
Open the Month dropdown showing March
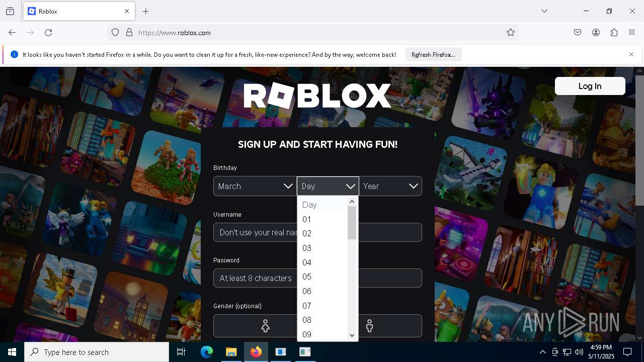[x=255, y=186]
